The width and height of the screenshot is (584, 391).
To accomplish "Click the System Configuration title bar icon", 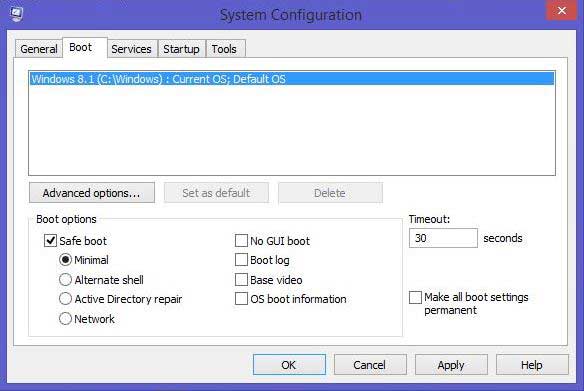I will coord(16,14).
